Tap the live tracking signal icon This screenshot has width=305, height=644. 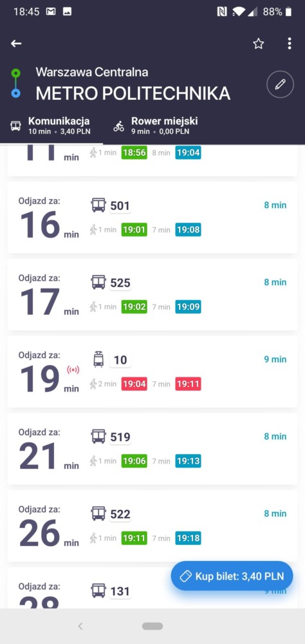[x=73, y=370]
